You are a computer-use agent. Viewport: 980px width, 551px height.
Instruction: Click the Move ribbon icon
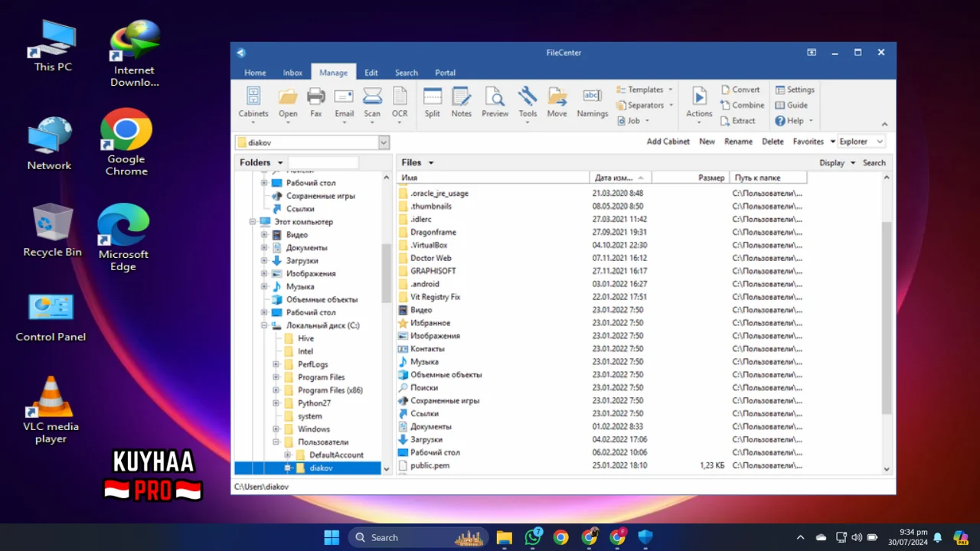557,103
